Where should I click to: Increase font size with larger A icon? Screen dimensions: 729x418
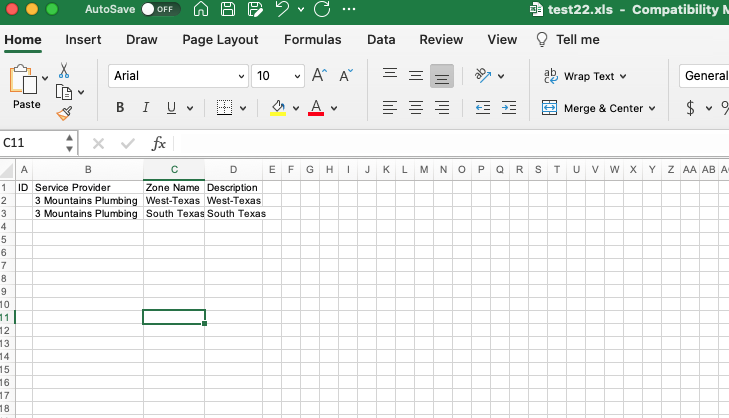pos(319,76)
